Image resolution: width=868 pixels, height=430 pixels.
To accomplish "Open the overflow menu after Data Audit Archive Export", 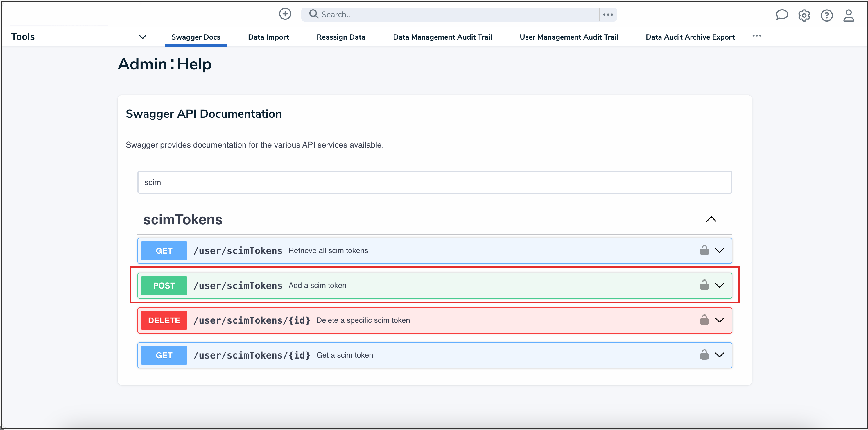I will pos(757,36).
